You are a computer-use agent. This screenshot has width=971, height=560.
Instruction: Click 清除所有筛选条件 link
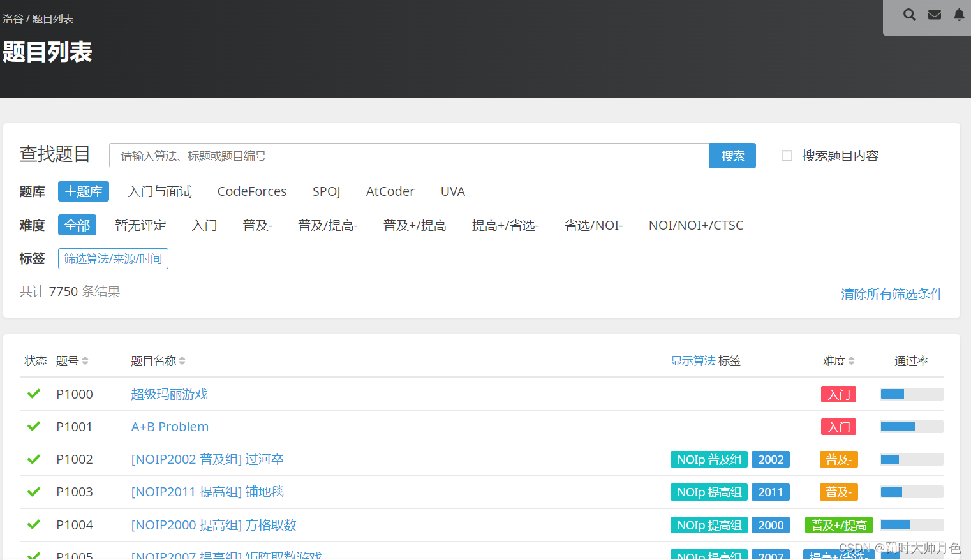pos(892,294)
